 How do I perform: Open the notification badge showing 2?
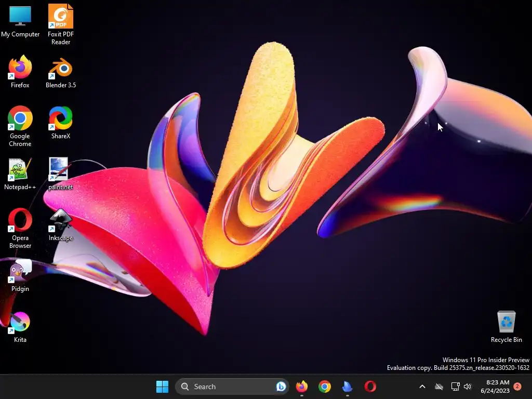[x=517, y=387]
